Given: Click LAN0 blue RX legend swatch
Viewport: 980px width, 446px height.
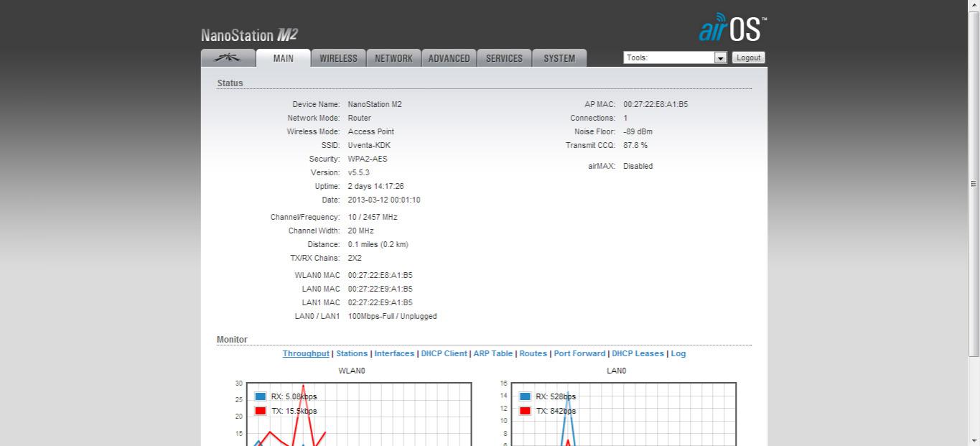Looking at the screenshot, I should click(x=525, y=396).
